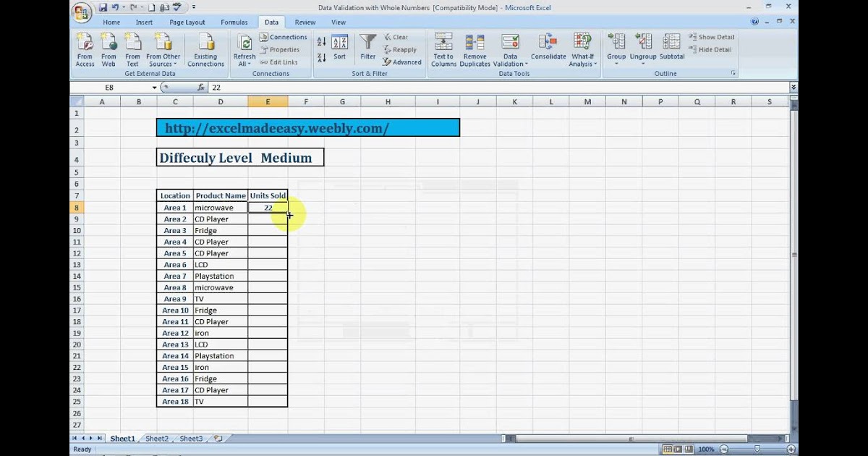Click the Group icon
Viewport: 868px width, 456px height.
coord(616,42)
